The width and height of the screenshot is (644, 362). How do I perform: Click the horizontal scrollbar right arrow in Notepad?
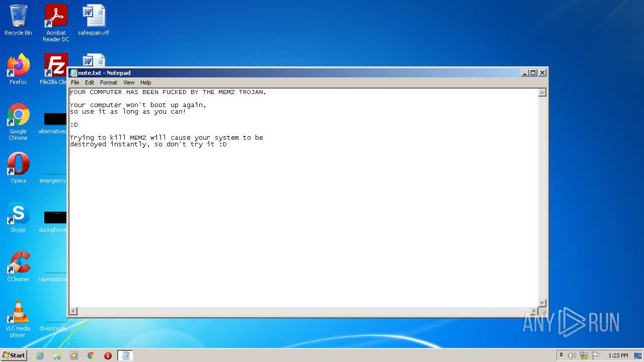tap(534, 311)
